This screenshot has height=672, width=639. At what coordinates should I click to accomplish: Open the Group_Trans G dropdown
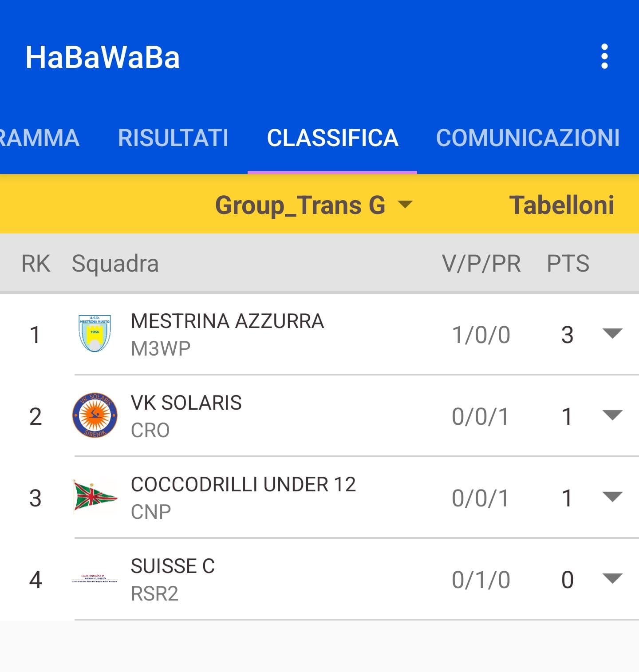[313, 205]
